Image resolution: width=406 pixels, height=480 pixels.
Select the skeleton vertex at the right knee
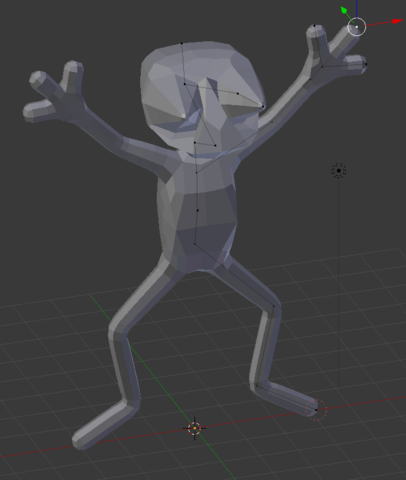click(274, 306)
